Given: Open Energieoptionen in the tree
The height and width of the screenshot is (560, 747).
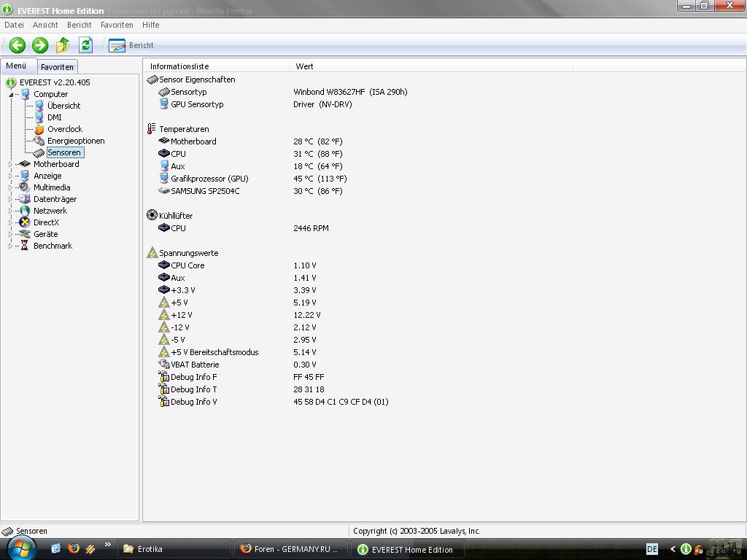Looking at the screenshot, I should [76, 141].
